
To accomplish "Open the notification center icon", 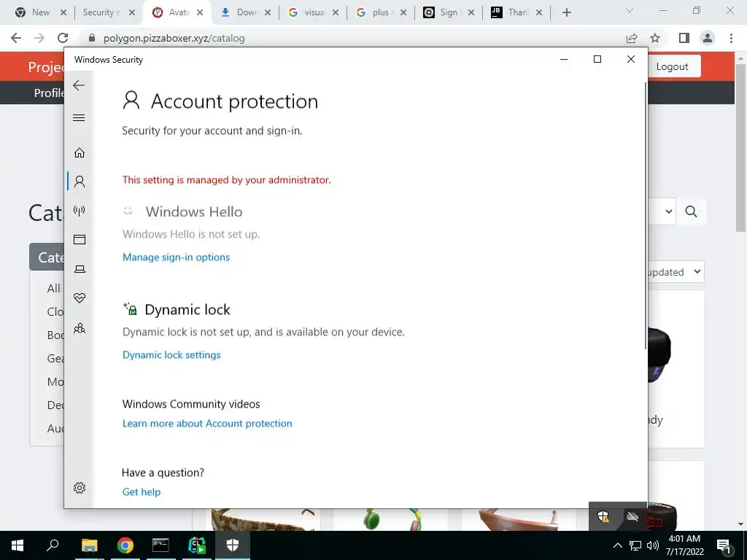I will [x=724, y=546].
